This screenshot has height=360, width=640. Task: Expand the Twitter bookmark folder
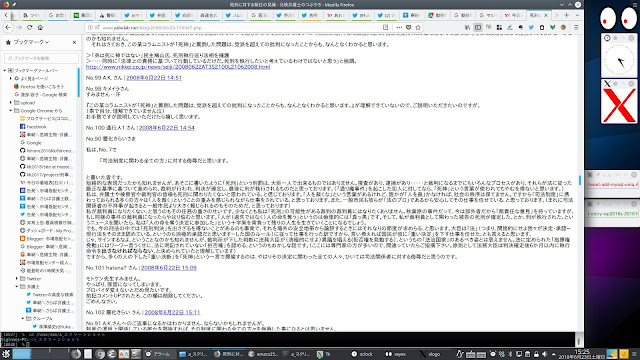click(x=17, y=278)
